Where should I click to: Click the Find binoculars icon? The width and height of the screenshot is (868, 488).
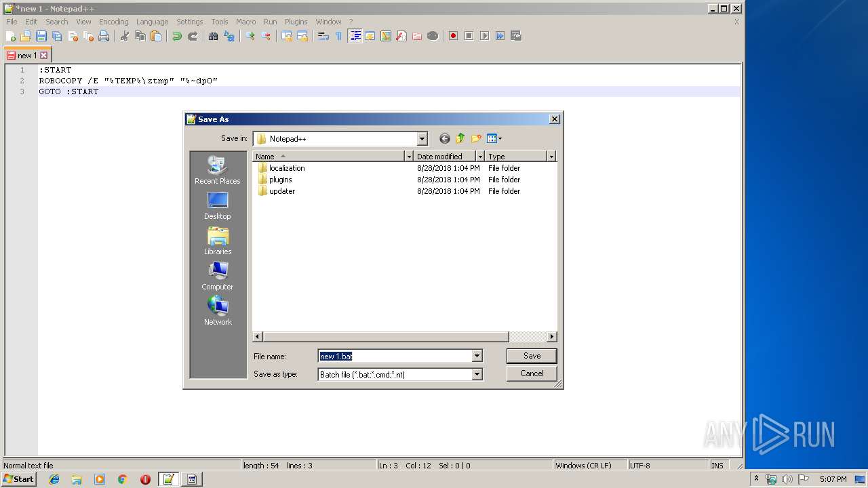click(x=214, y=36)
